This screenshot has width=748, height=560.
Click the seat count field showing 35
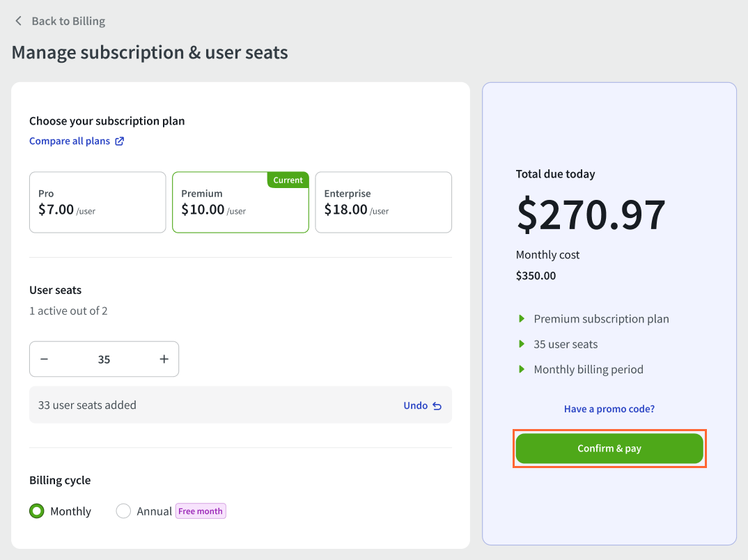coord(104,359)
